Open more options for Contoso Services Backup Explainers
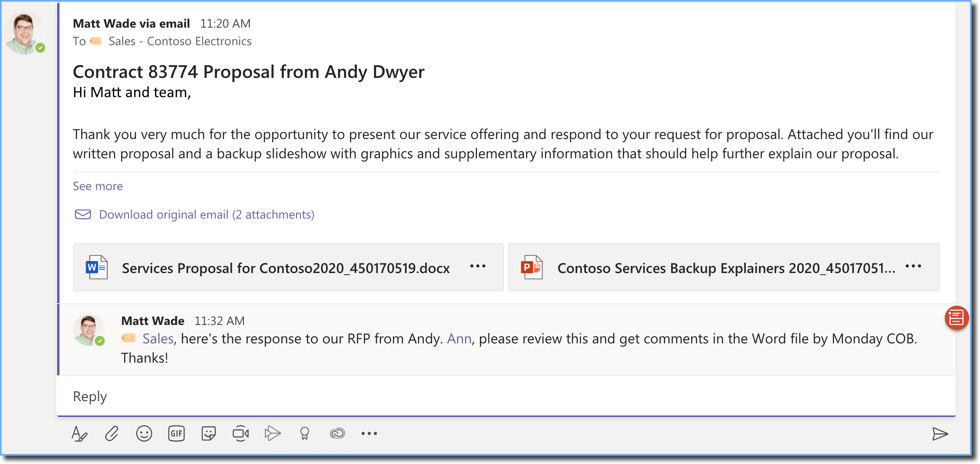 (x=913, y=266)
